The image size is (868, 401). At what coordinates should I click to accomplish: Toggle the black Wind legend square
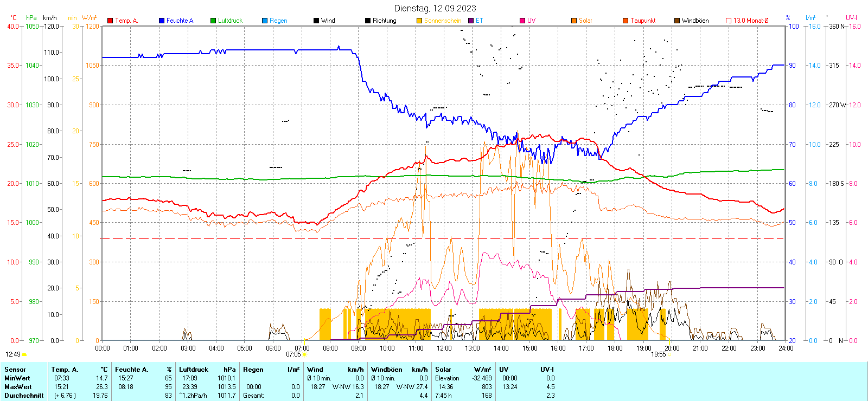[316, 21]
